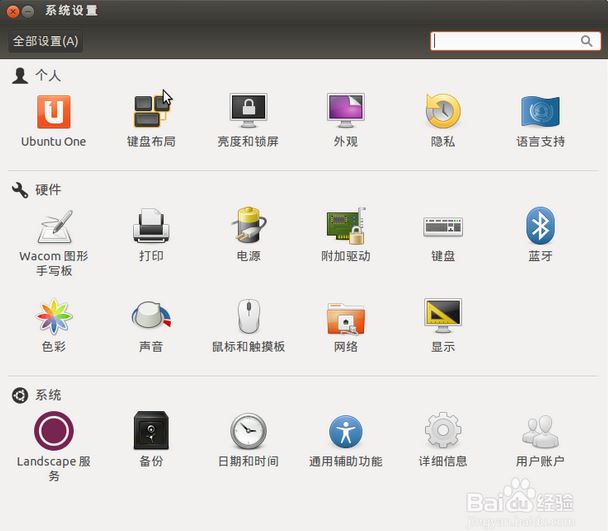Image resolution: width=608 pixels, height=531 pixels.
Task: Close the 系统设置 window
Action: click(x=13, y=11)
